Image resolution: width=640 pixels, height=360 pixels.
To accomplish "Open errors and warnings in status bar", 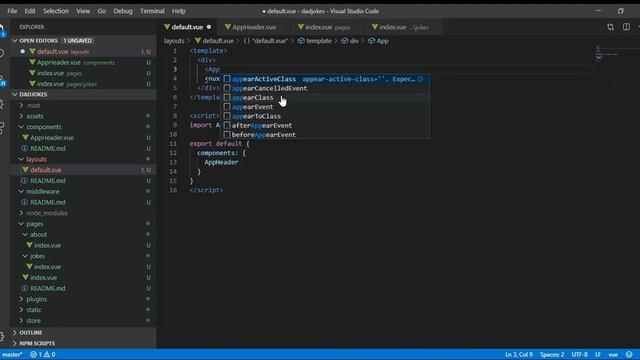I will [x=42, y=355].
